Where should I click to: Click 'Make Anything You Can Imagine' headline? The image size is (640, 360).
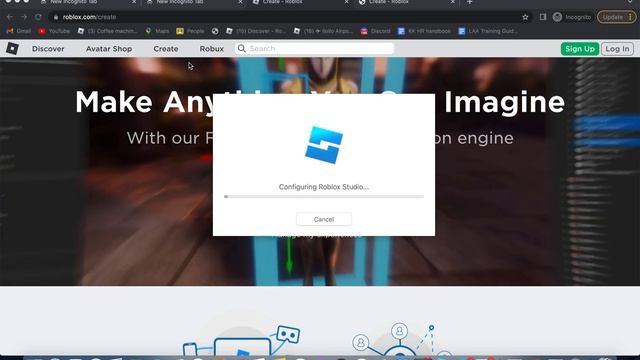320,102
